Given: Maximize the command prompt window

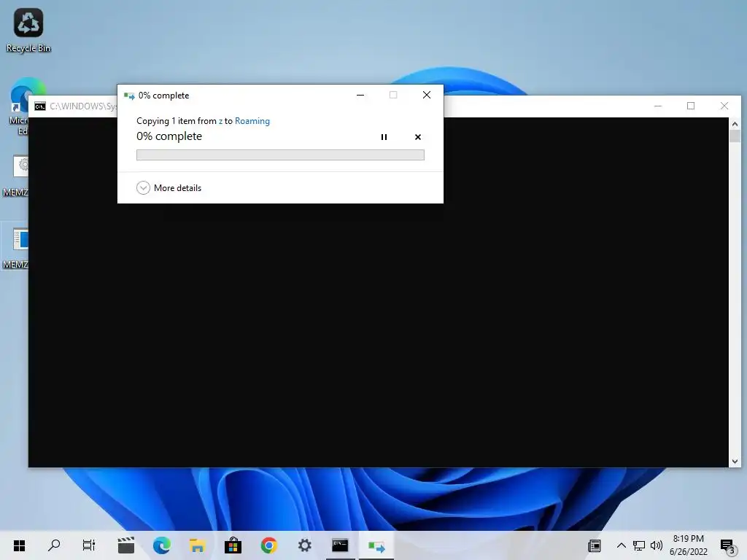Looking at the screenshot, I should coord(691,106).
